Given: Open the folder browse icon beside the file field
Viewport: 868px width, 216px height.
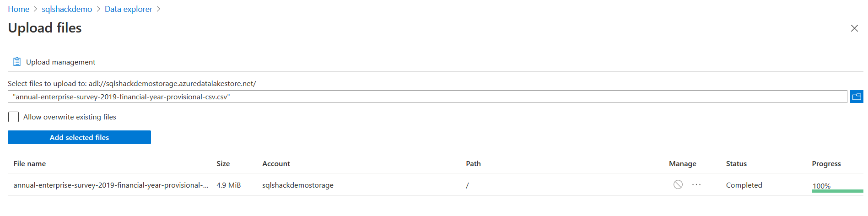Looking at the screenshot, I should (x=856, y=97).
